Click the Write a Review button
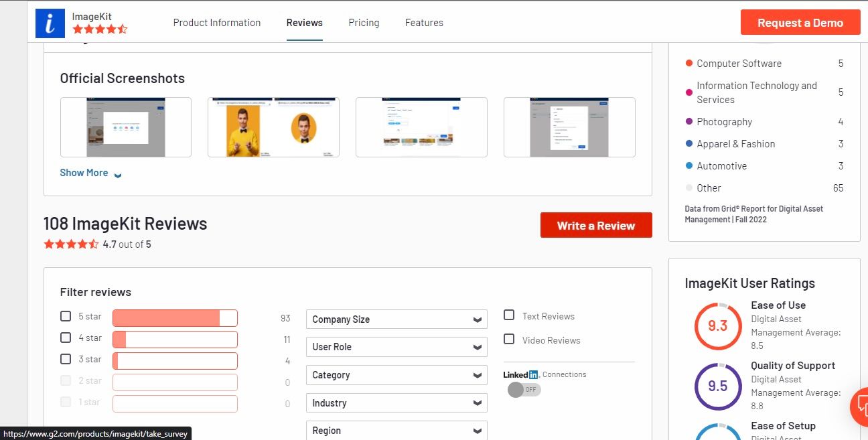The height and width of the screenshot is (440, 868). pyautogui.click(x=596, y=226)
